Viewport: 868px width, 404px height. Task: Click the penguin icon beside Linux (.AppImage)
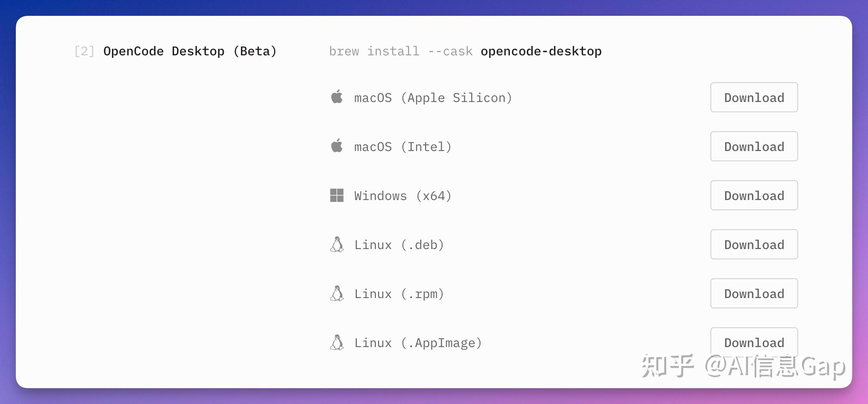pyautogui.click(x=337, y=342)
